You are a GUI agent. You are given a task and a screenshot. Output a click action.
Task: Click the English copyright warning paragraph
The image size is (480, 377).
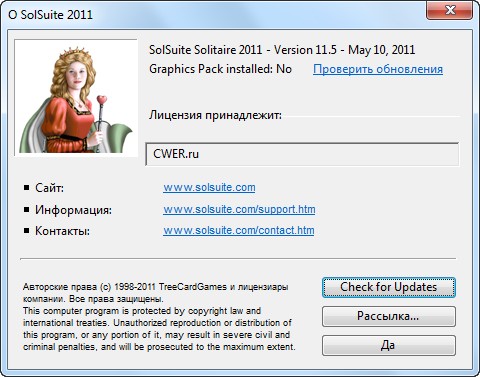[x=159, y=329]
